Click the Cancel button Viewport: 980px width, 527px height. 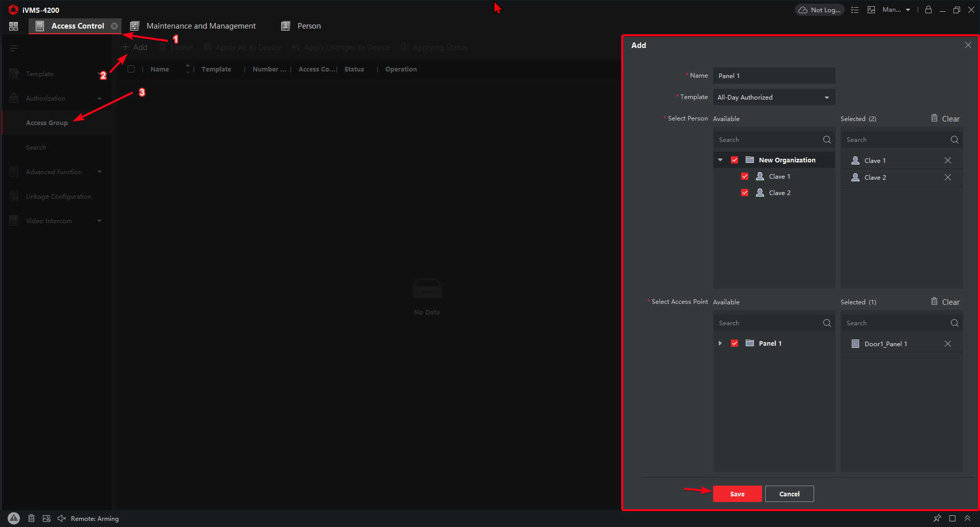pyautogui.click(x=789, y=494)
